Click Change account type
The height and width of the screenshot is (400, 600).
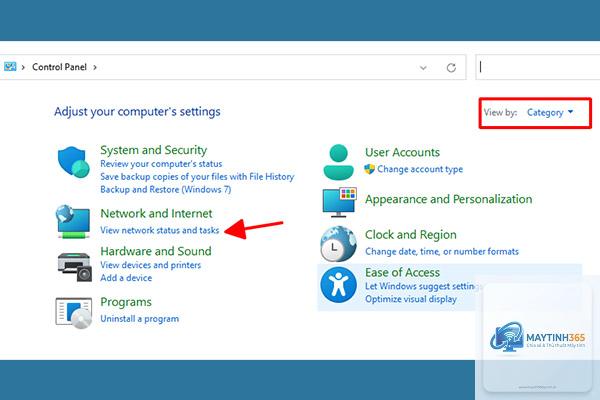pyautogui.click(x=420, y=169)
